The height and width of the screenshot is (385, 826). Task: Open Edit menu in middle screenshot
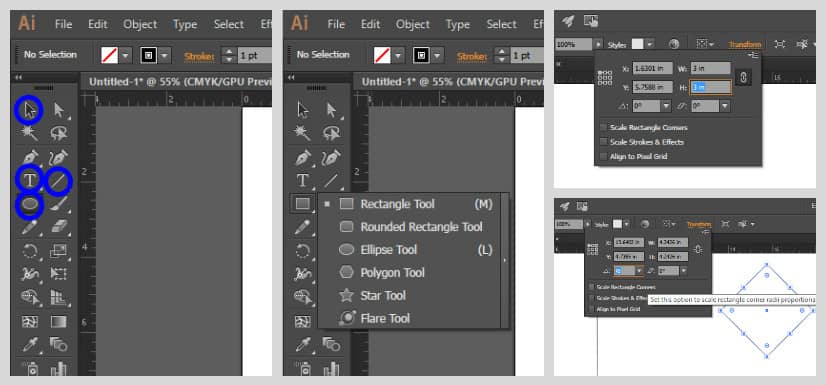[370, 24]
